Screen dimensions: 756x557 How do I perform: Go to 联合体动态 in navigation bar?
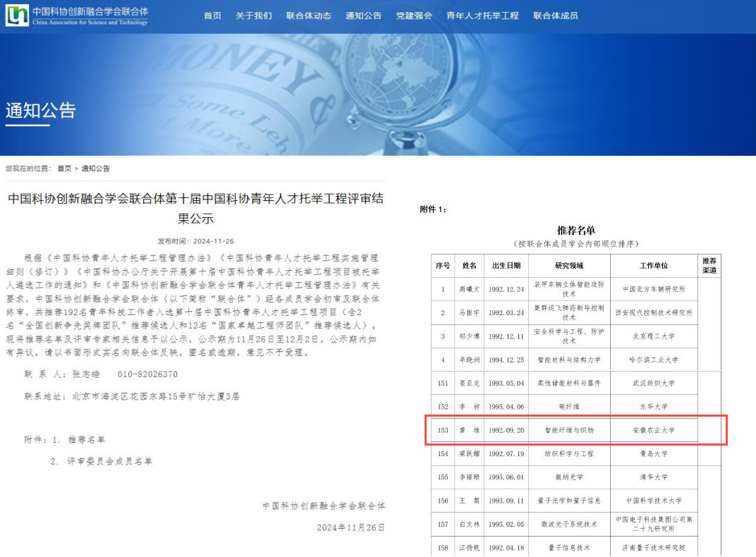tap(308, 16)
